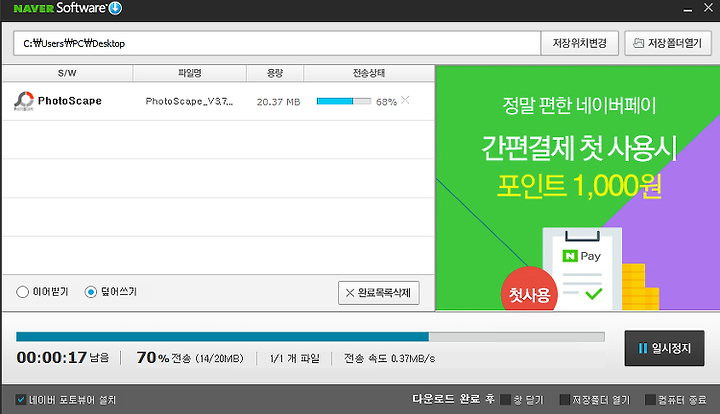This screenshot has height=414, width=720.
Task: Click the 70% 전송 (14/20MB) text
Action: point(190,358)
